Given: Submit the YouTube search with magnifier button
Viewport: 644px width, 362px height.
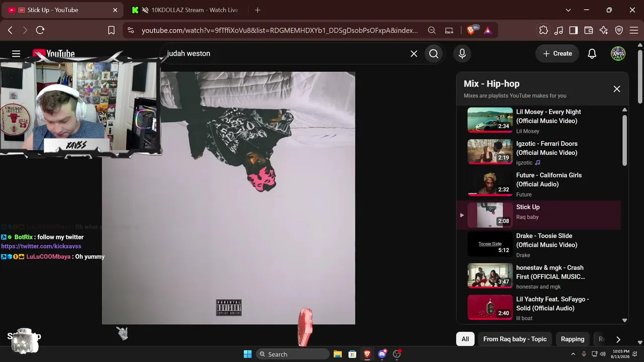Looking at the screenshot, I should 434,53.
